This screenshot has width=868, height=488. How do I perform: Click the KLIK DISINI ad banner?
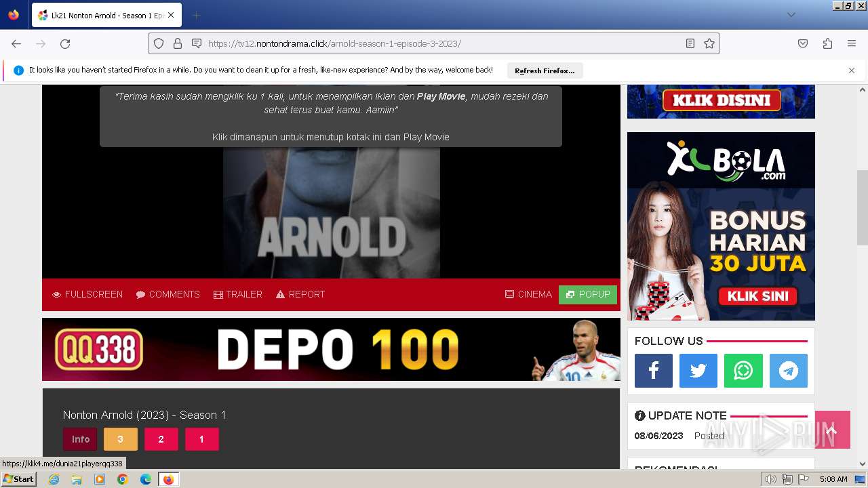[x=721, y=102]
